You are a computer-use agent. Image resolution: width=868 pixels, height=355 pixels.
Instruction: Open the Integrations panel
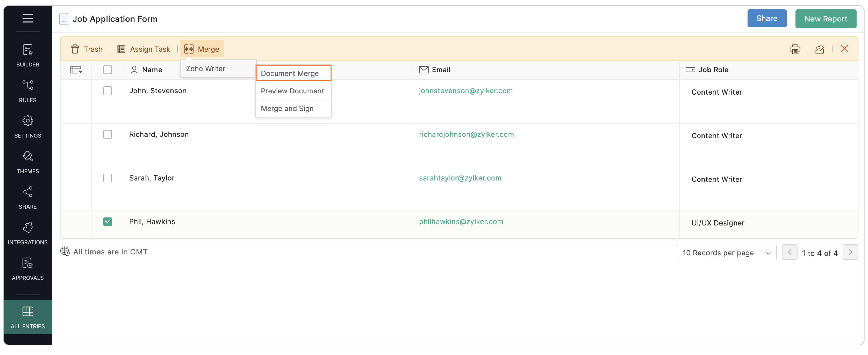tap(27, 233)
